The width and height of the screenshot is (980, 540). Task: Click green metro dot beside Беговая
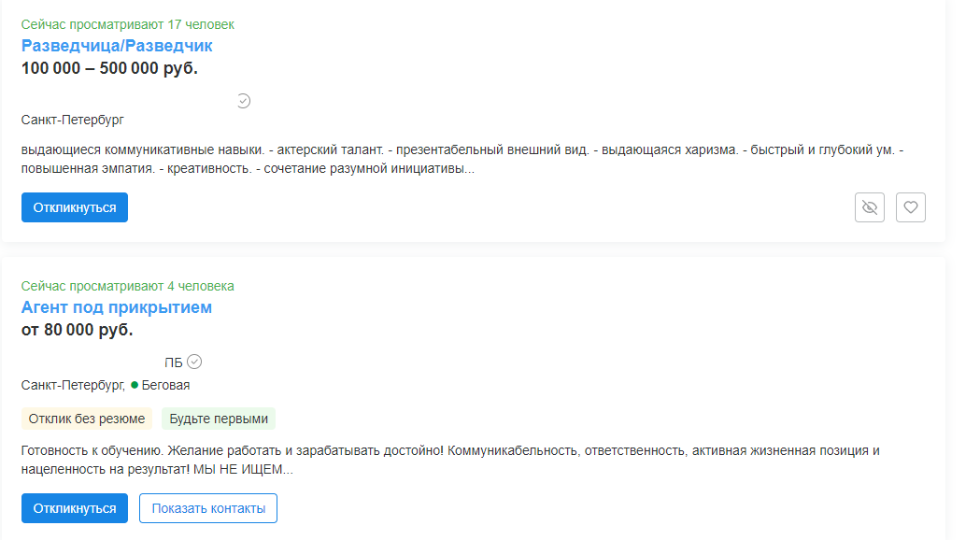coord(135,385)
